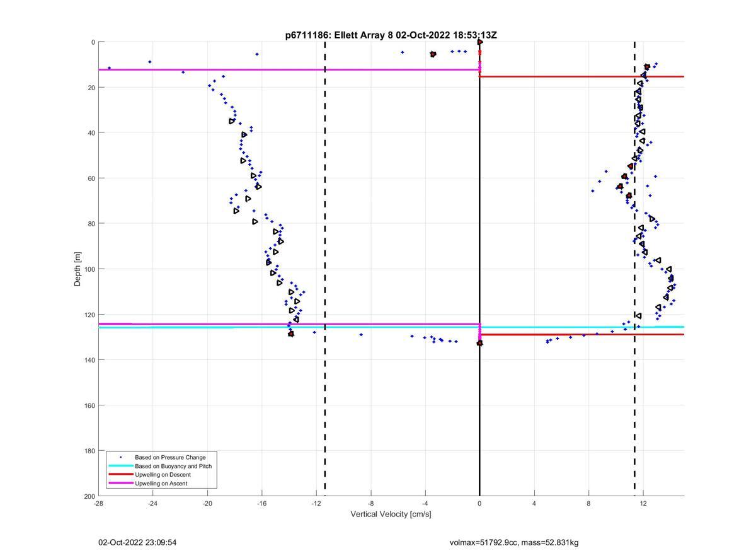756x558 pixels.
Task: Click y-axis tick label '180'
Action: pyautogui.click(x=89, y=451)
